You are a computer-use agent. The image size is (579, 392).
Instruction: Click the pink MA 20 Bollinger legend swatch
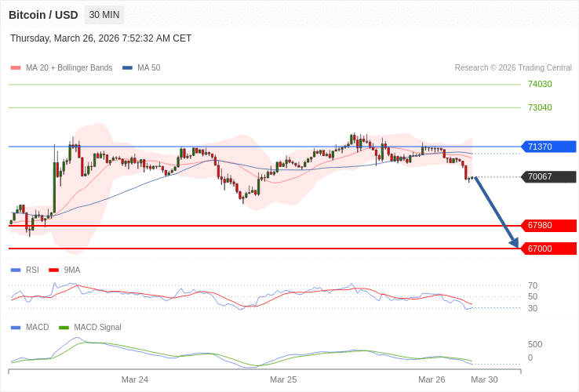[x=16, y=68]
